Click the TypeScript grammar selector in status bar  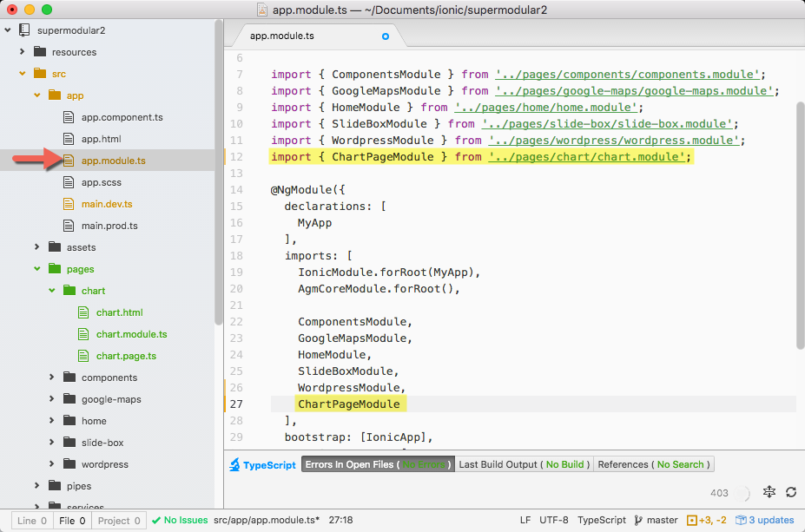[601, 520]
